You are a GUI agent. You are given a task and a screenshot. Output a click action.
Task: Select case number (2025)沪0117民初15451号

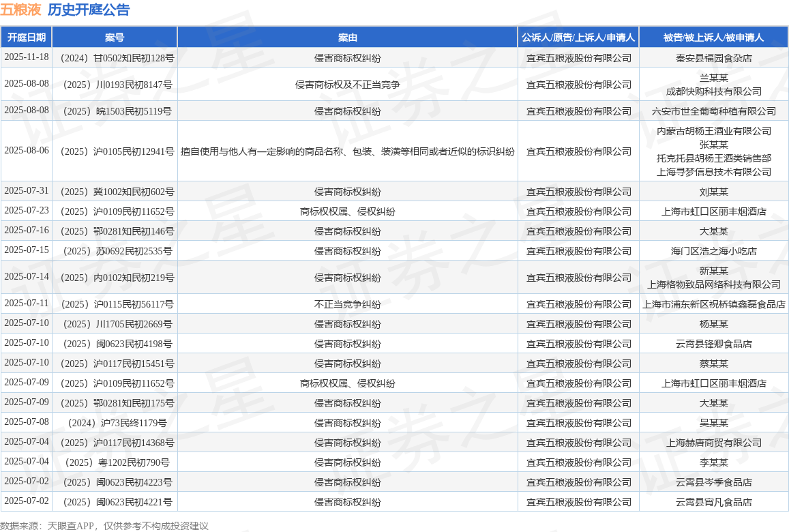(x=117, y=364)
